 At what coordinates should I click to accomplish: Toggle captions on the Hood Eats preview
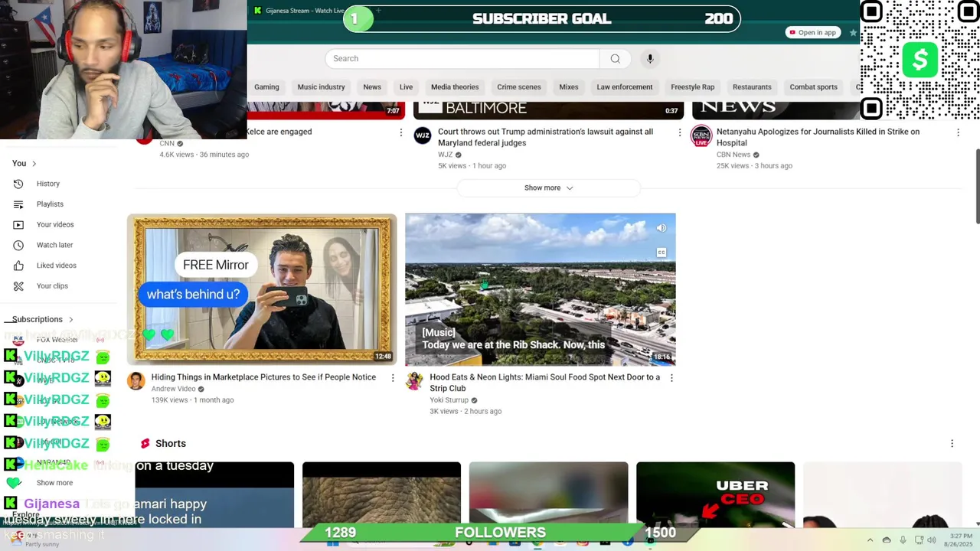pos(661,253)
